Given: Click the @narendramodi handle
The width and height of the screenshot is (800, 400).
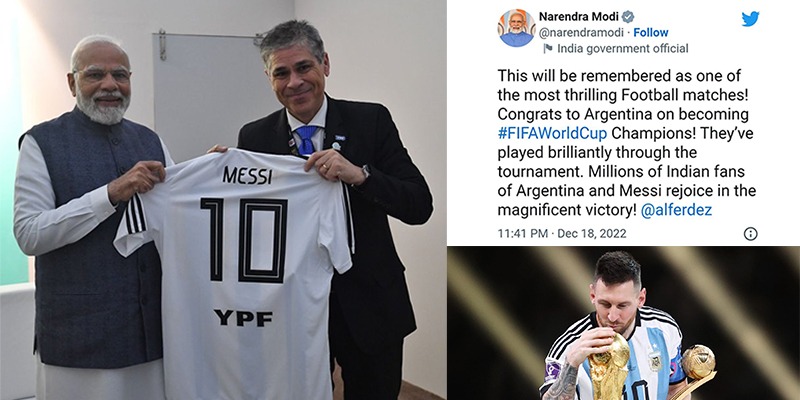Looking at the screenshot, I should click(x=581, y=33).
